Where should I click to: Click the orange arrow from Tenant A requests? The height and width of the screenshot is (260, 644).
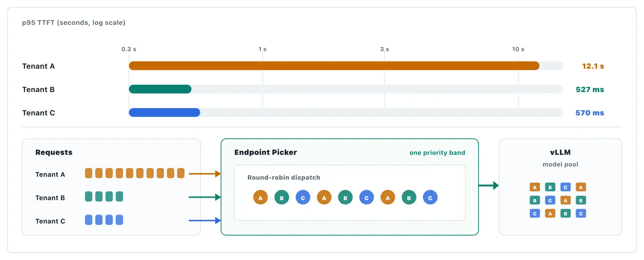tap(205, 174)
